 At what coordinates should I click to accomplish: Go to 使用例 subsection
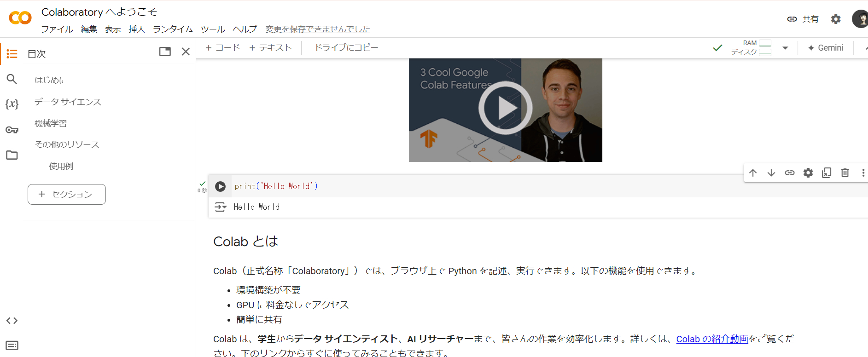pyautogui.click(x=61, y=166)
